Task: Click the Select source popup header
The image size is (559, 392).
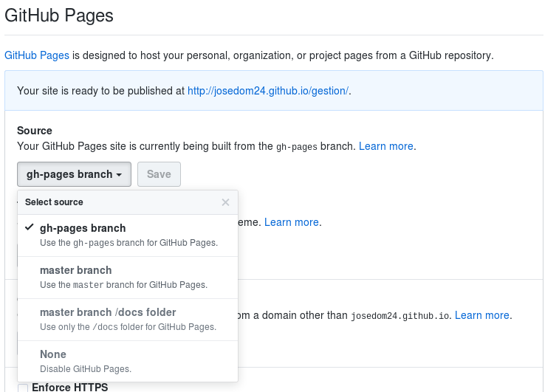Action: point(55,202)
